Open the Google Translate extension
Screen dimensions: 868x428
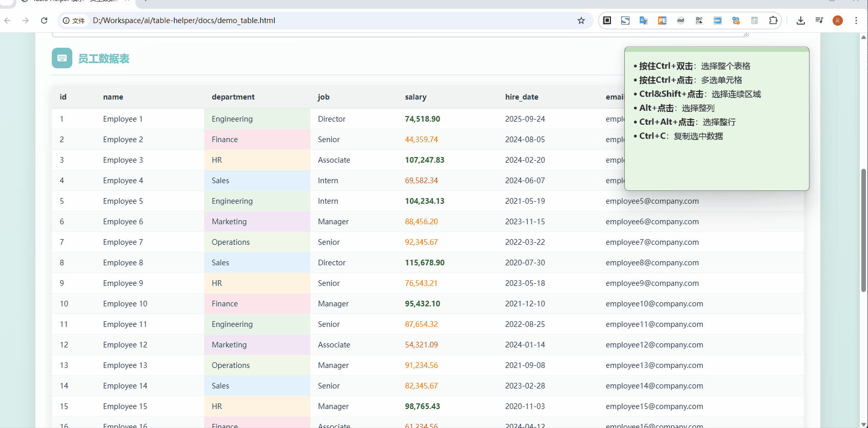click(x=643, y=21)
